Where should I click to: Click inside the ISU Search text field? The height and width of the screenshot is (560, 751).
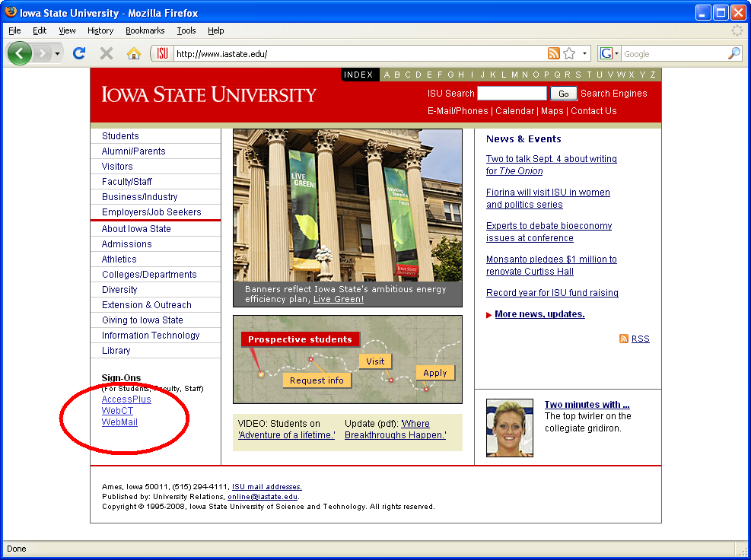[511, 94]
